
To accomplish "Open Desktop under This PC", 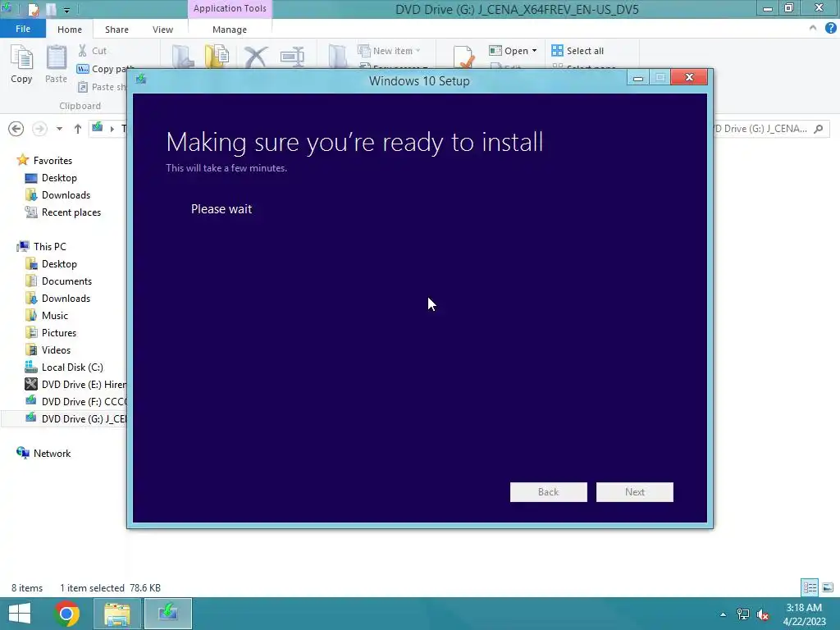I will click(59, 263).
